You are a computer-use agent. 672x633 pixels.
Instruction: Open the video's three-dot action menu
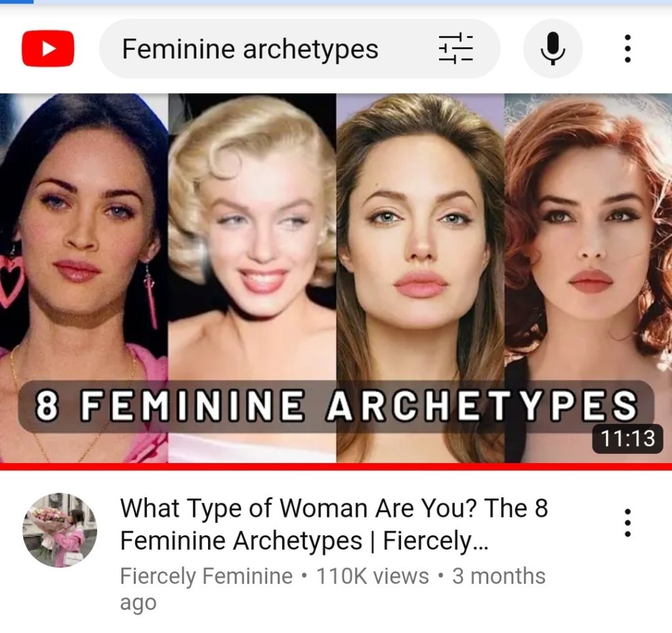627,522
